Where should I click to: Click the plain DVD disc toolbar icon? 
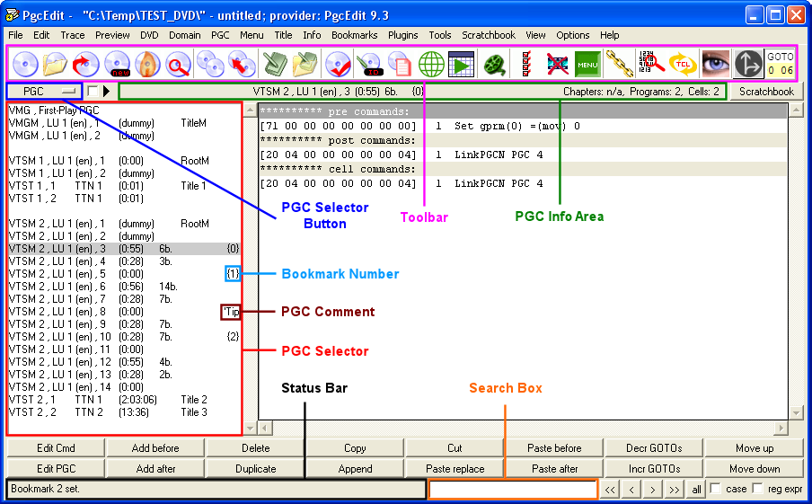(x=25, y=64)
